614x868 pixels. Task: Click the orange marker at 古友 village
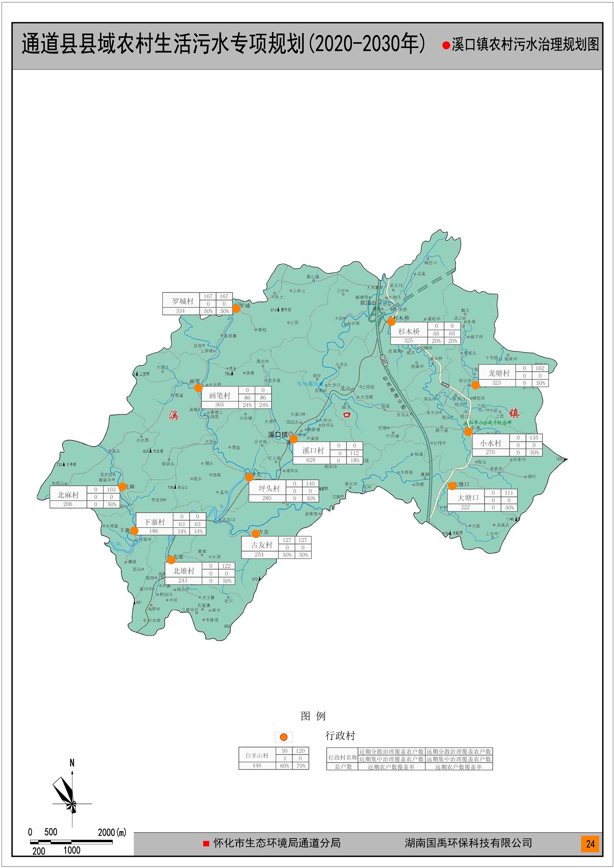tap(256, 534)
